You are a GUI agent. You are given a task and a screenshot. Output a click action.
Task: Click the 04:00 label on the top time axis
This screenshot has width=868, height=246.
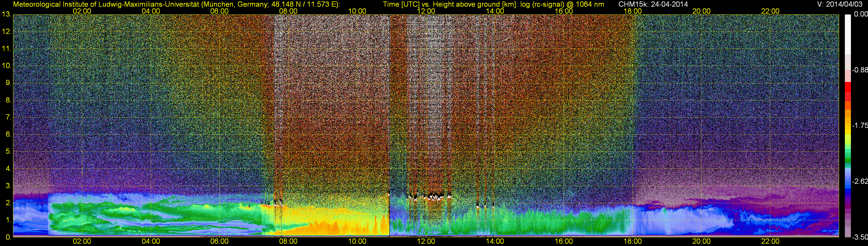[151, 11]
